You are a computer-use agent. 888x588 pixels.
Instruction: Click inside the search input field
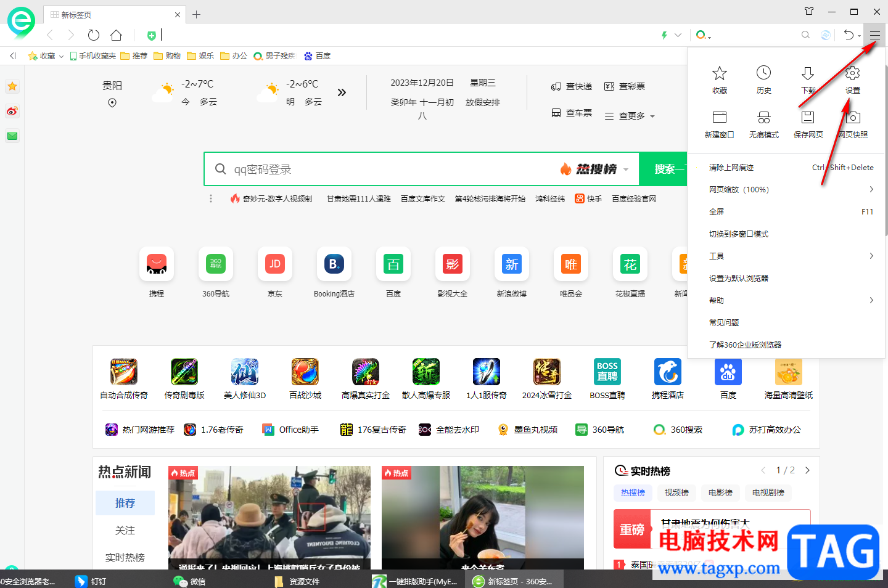(x=370, y=168)
